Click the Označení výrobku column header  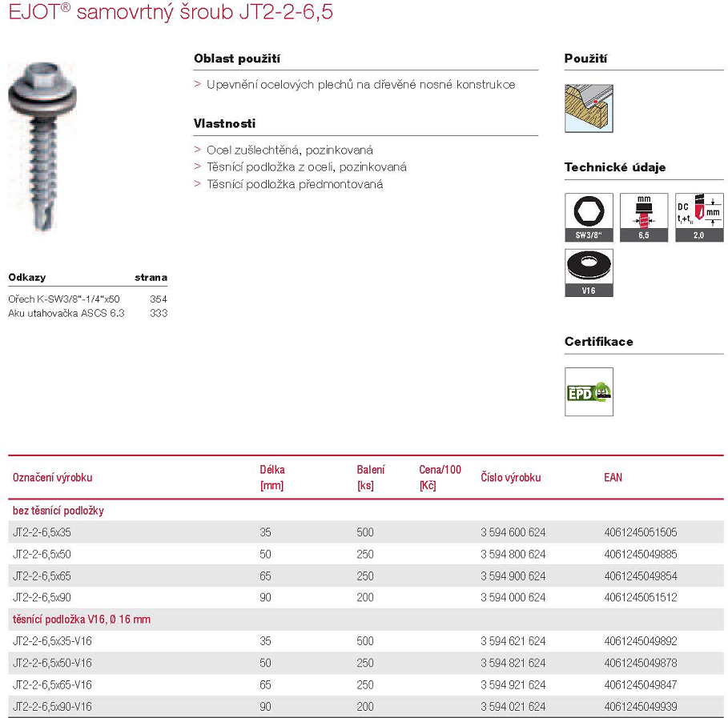[x=53, y=478]
